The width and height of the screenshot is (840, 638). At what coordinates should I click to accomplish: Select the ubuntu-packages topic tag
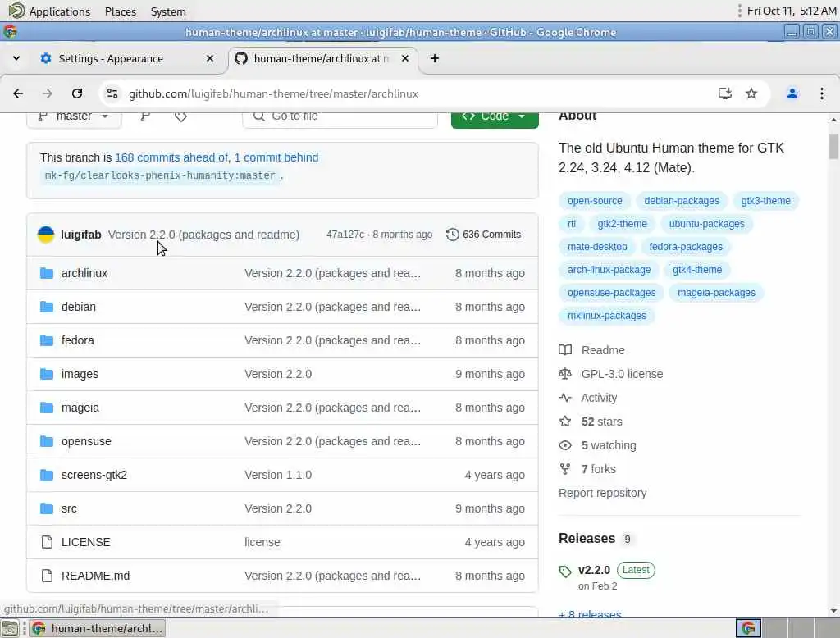(x=706, y=224)
